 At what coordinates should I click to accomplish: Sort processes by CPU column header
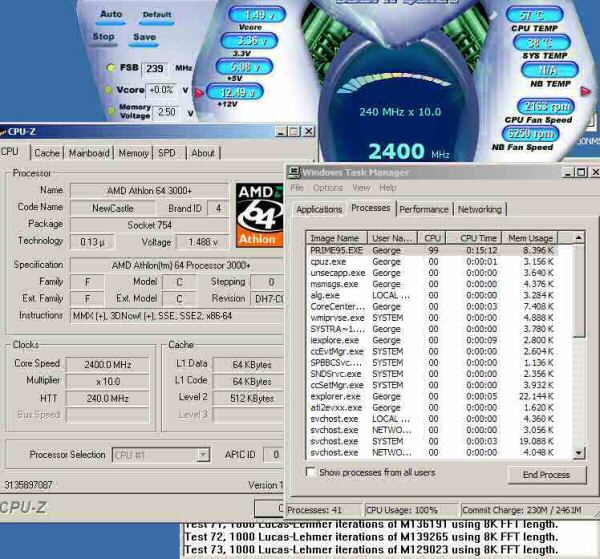click(432, 238)
